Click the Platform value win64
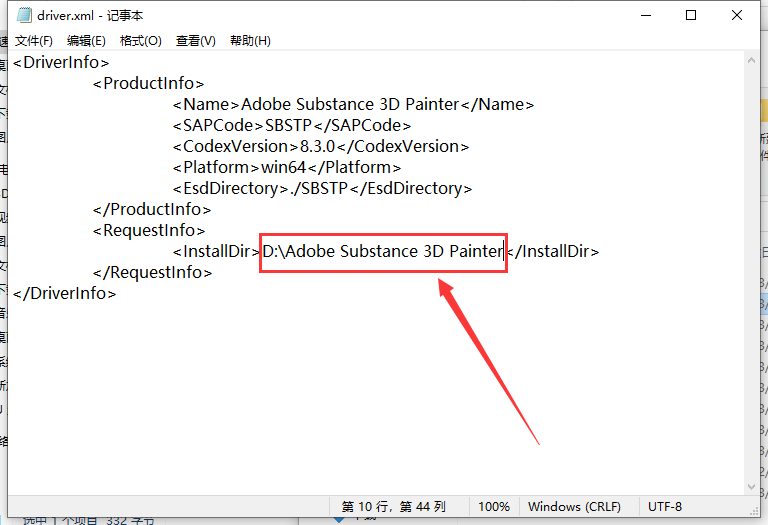768x525 pixels. tap(284, 167)
